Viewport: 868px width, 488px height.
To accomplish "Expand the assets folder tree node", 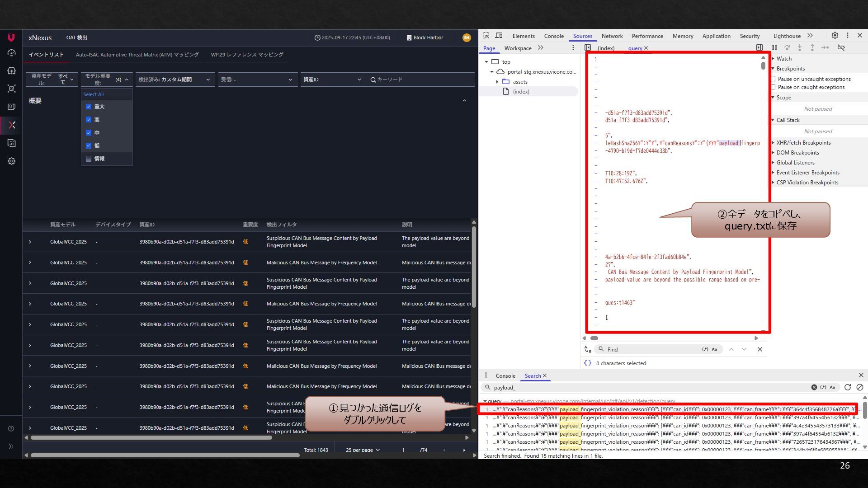I will [497, 82].
